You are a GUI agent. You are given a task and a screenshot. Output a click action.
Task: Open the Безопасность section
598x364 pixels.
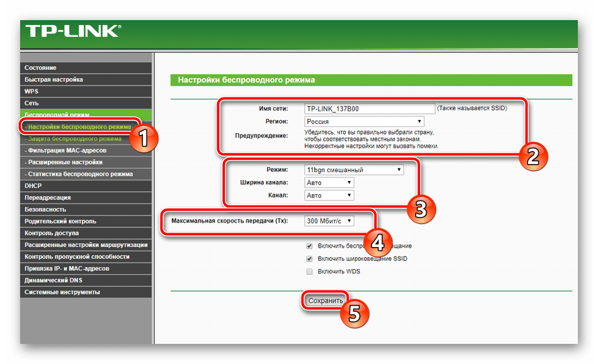(x=86, y=209)
